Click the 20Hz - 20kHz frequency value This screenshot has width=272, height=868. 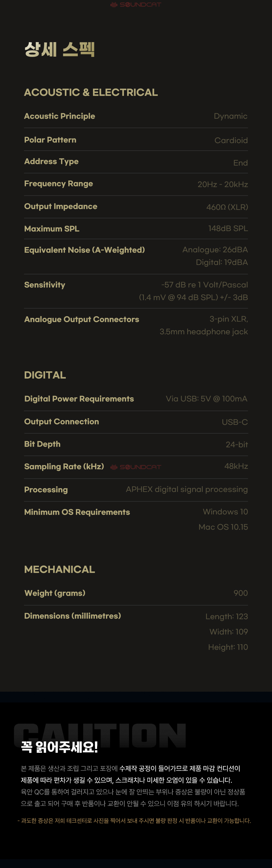click(223, 184)
